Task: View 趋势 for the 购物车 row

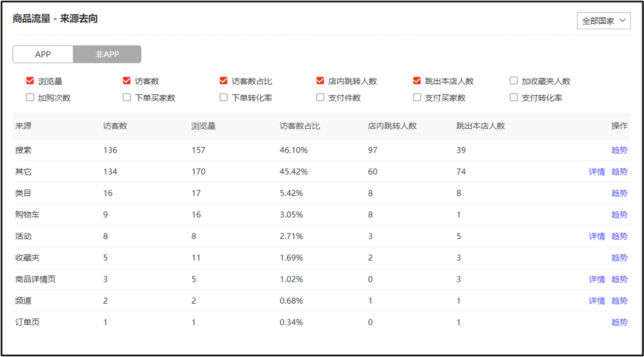Action: (619, 214)
